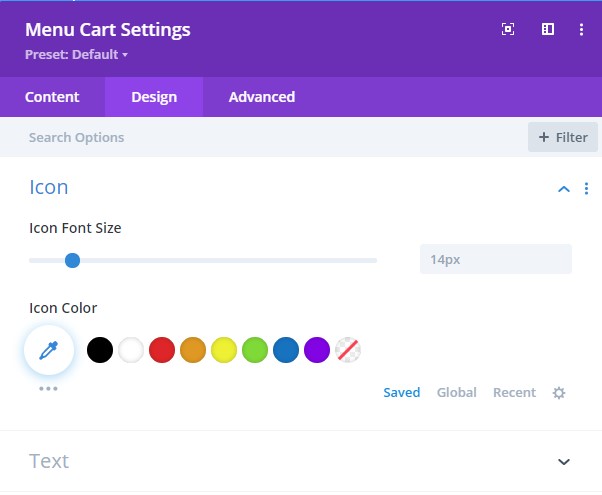
Task: Choose the orange color swatch
Action: point(193,350)
